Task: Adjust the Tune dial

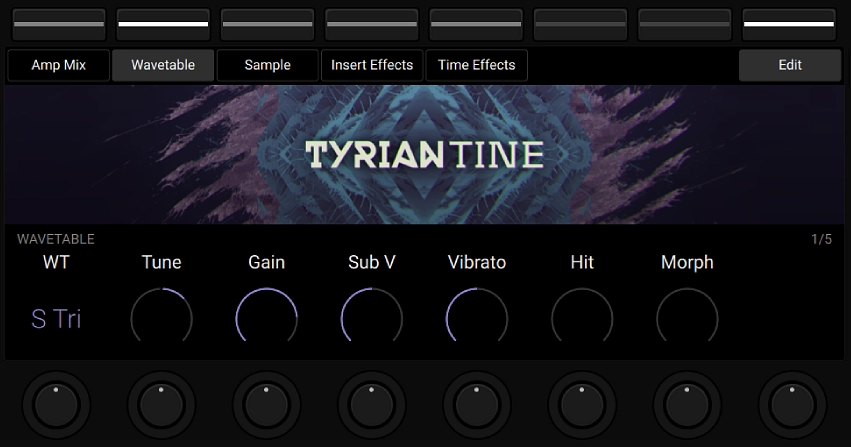Action: pos(161,316)
